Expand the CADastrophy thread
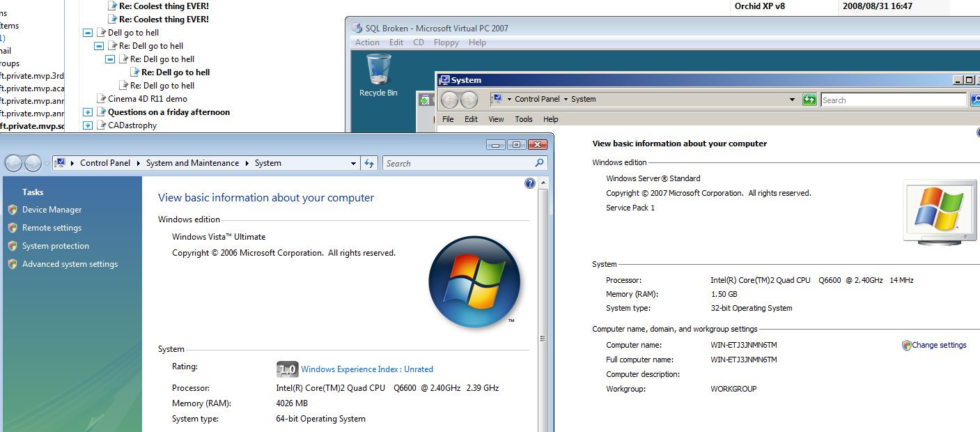 pos(88,125)
